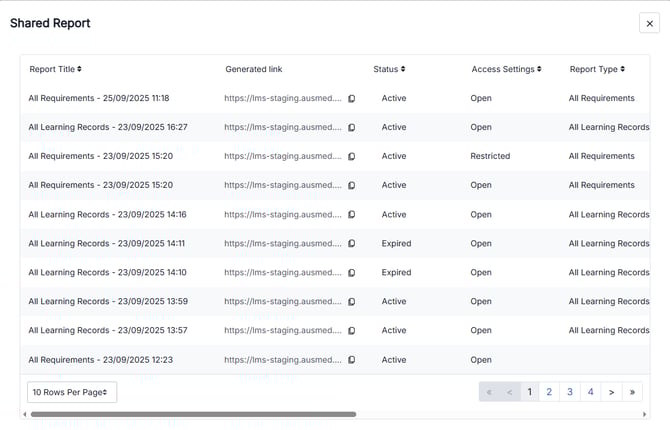Open the 10 Rows Per Page dropdown

tap(71, 392)
